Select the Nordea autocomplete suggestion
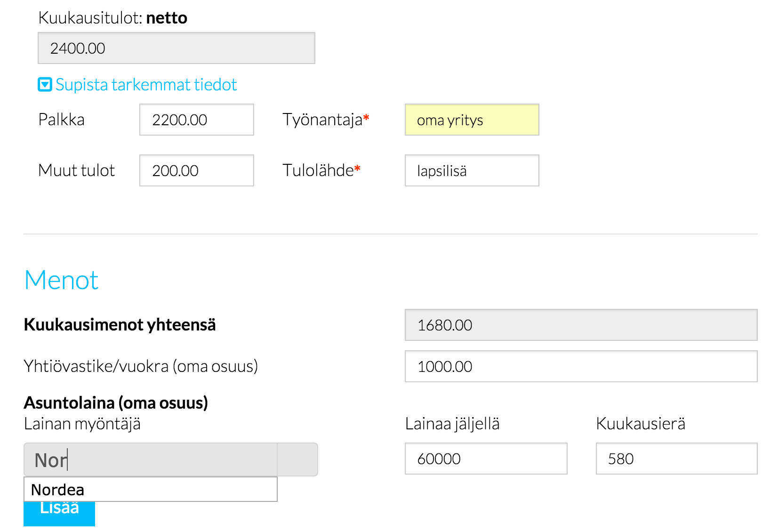The width and height of the screenshot is (770, 532). (x=151, y=490)
